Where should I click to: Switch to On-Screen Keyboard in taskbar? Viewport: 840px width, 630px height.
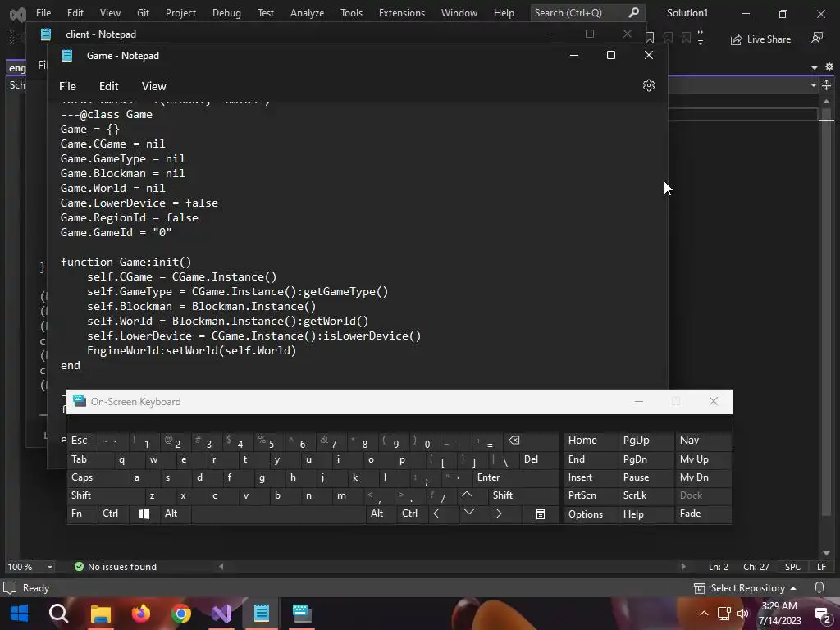coord(302,614)
